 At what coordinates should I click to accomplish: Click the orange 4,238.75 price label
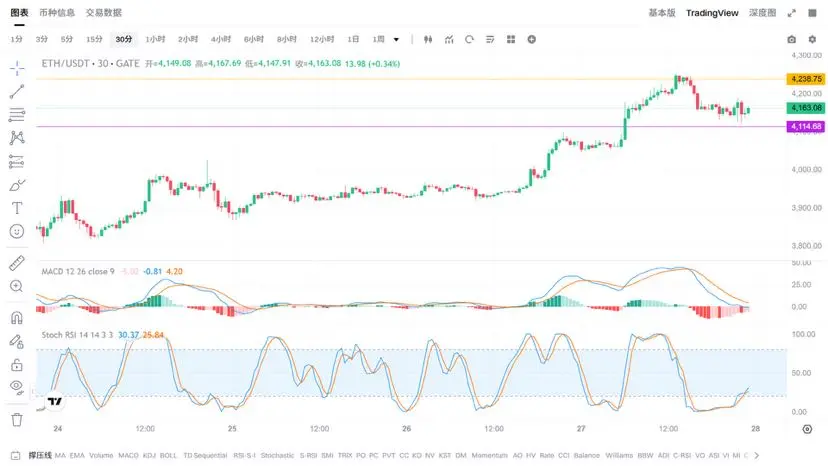click(805, 79)
